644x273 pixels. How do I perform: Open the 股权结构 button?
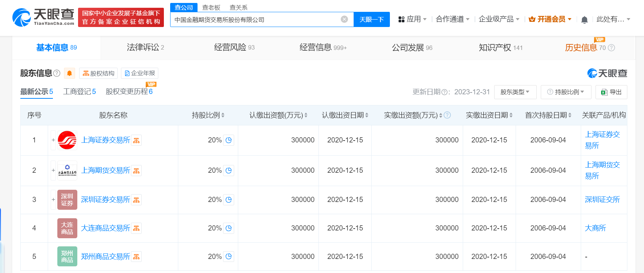coord(98,73)
